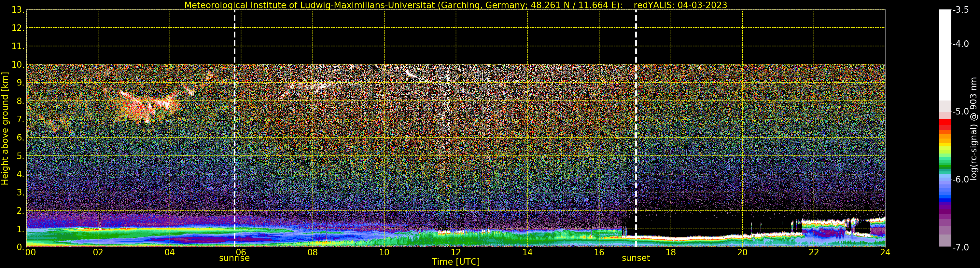The width and height of the screenshot is (980, 268).
Task: Click the time axis tick '12'
Action: [456, 252]
